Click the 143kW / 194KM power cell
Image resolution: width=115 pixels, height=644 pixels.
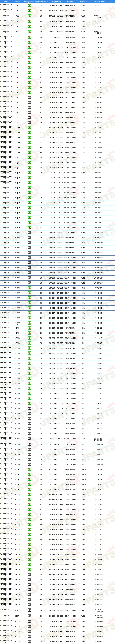coord(70,83)
